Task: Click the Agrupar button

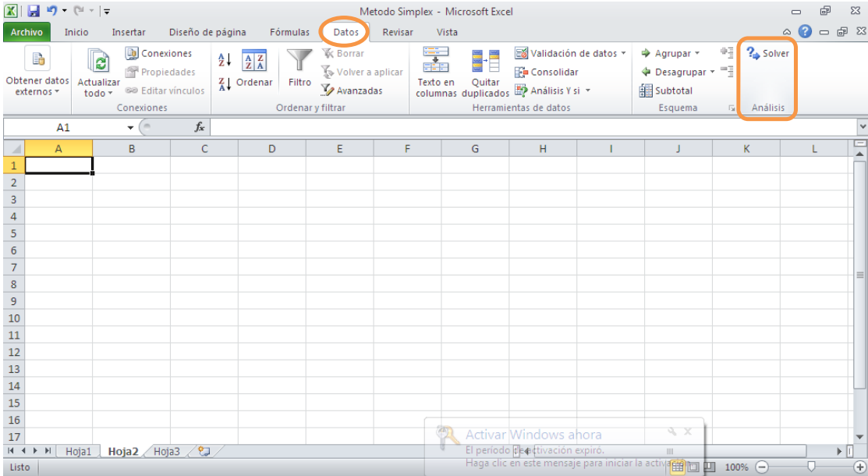Action: (666, 53)
